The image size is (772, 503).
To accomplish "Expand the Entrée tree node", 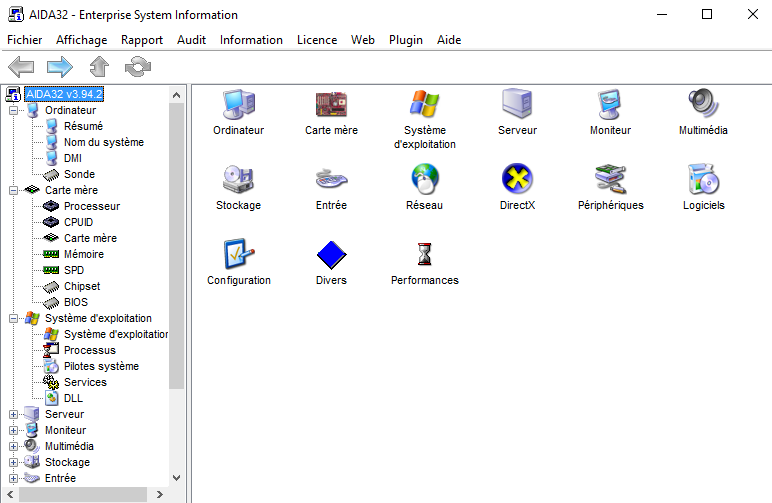I will (x=13, y=478).
